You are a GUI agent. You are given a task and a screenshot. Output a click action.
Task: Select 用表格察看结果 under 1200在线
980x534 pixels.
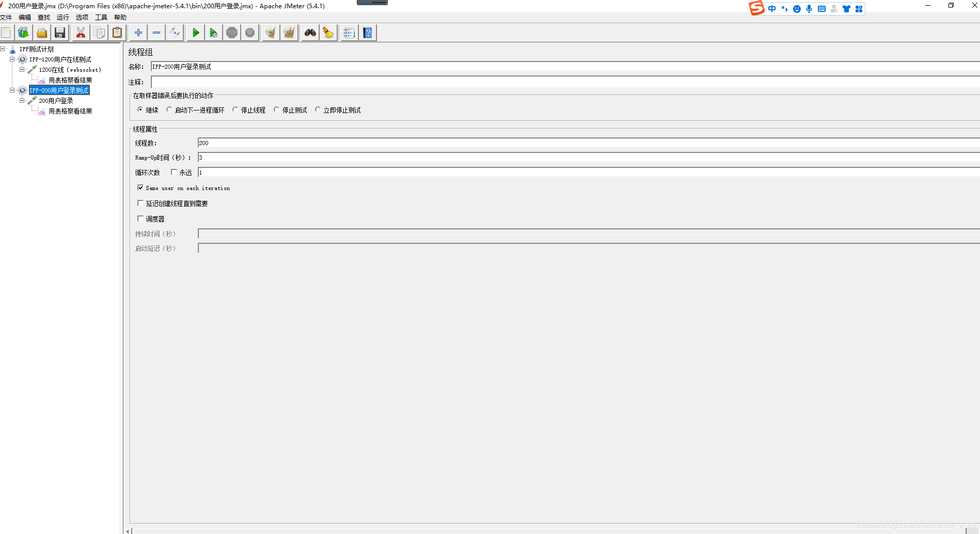[70, 80]
